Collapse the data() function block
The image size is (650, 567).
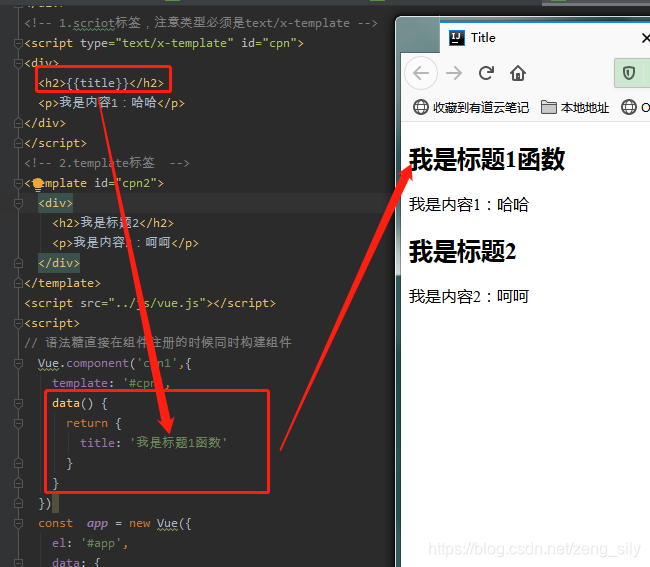point(18,403)
